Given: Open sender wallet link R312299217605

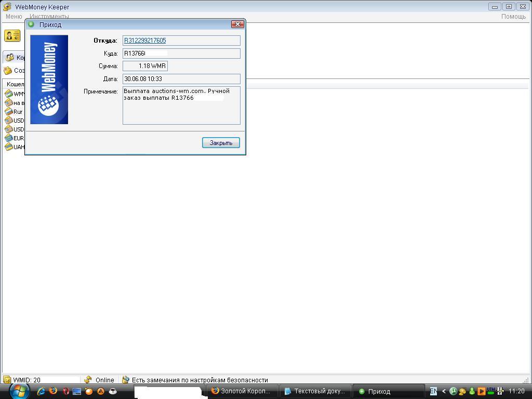Looking at the screenshot, I should point(145,41).
